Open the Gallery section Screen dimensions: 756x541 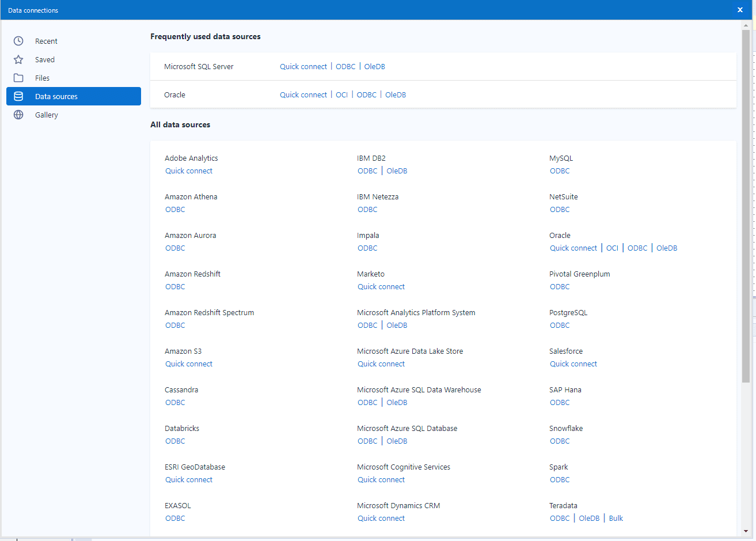[x=46, y=115]
